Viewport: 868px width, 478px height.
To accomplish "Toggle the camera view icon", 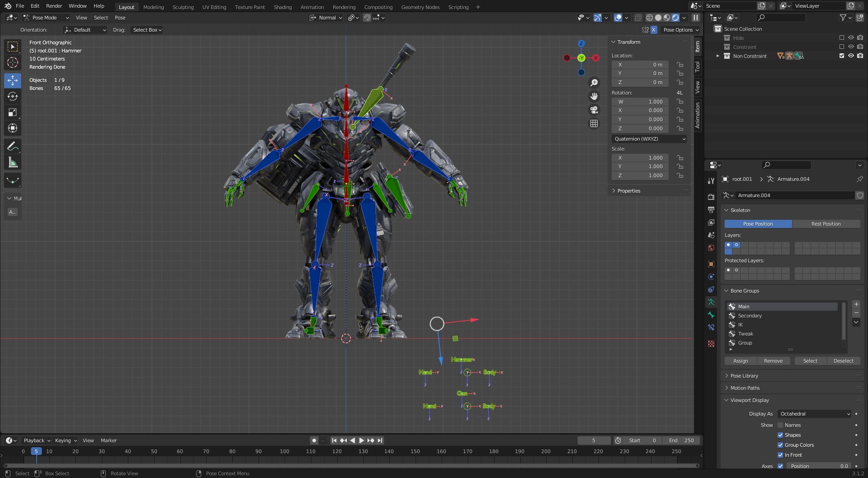I will pos(594,110).
